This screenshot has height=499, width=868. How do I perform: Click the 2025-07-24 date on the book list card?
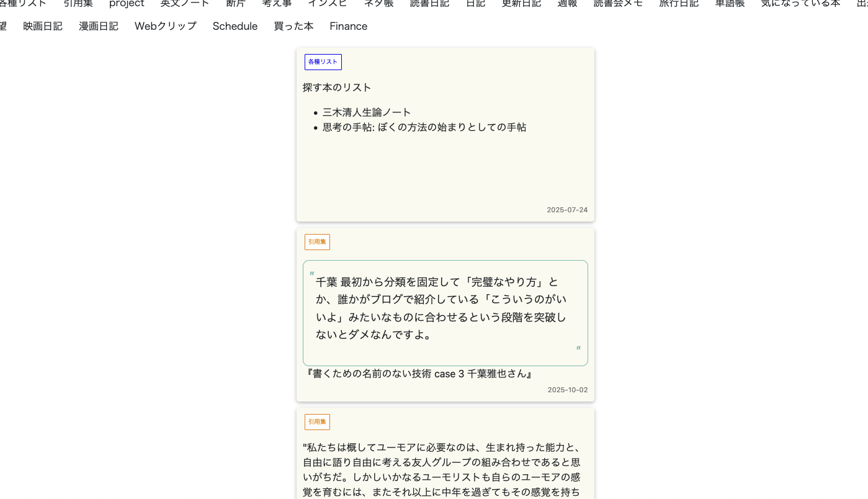tap(567, 210)
